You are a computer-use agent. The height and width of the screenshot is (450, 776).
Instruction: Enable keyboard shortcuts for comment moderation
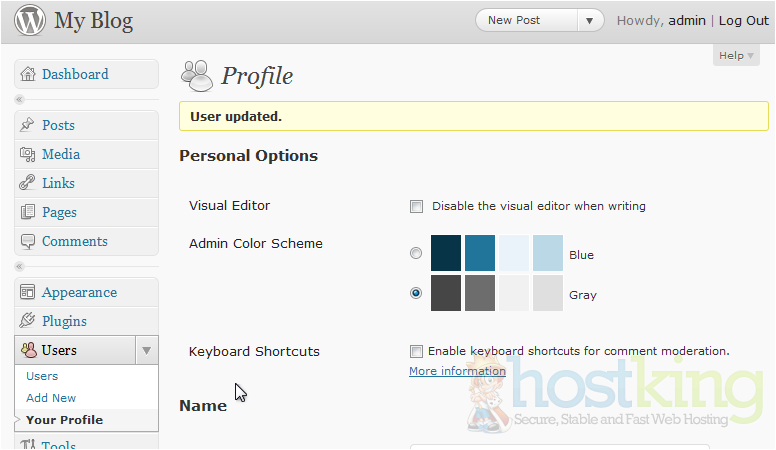(x=416, y=352)
